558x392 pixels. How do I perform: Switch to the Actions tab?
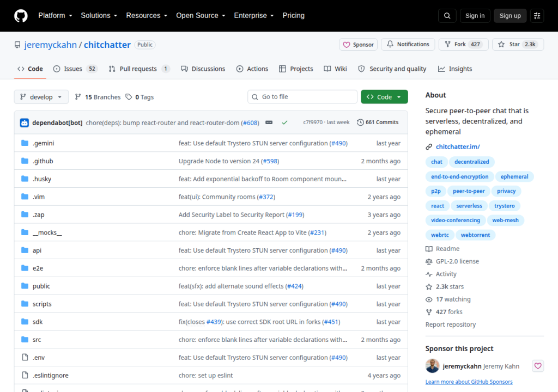point(252,69)
